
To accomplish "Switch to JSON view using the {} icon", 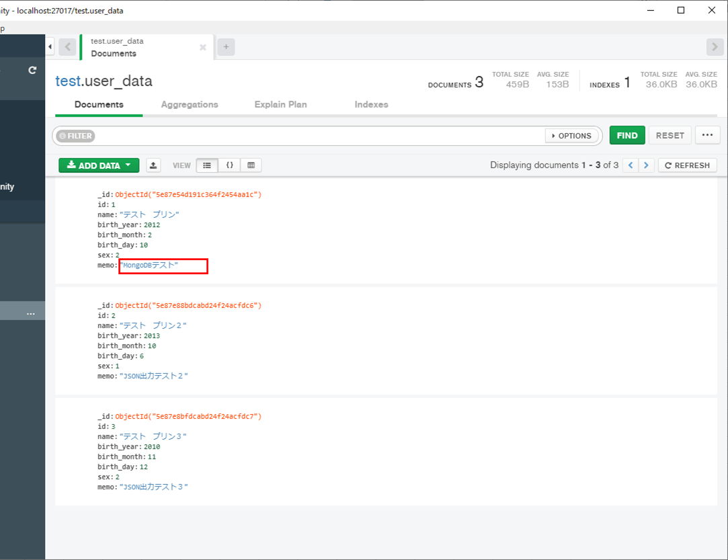I will [x=229, y=165].
